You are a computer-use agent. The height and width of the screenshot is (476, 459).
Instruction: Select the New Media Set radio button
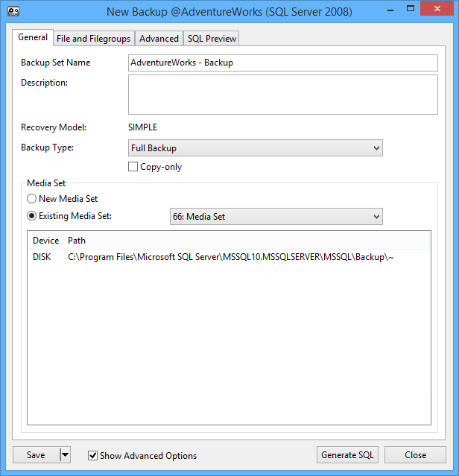pyautogui.click(x=31, y=199)
